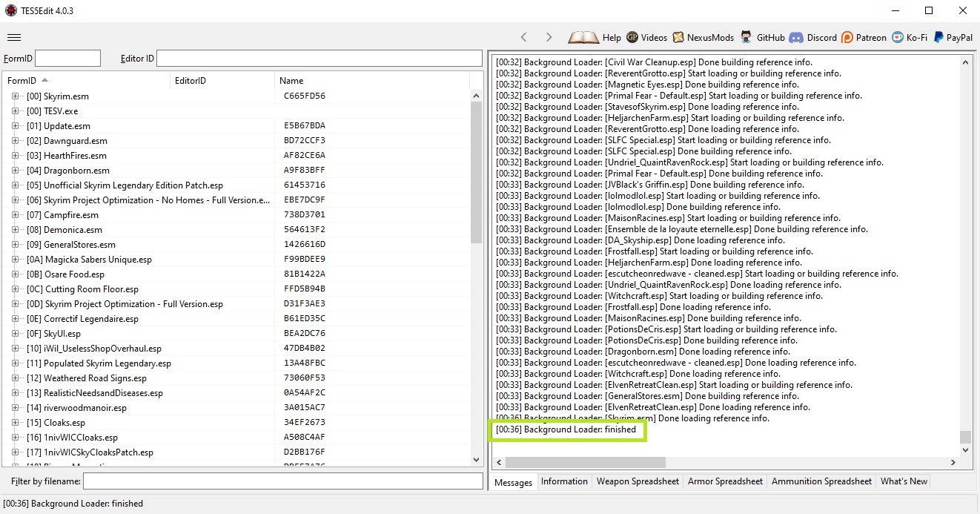Click messages log scroll down arrow
This screenshot has height=514, width=980.
[x=964, y=449]
